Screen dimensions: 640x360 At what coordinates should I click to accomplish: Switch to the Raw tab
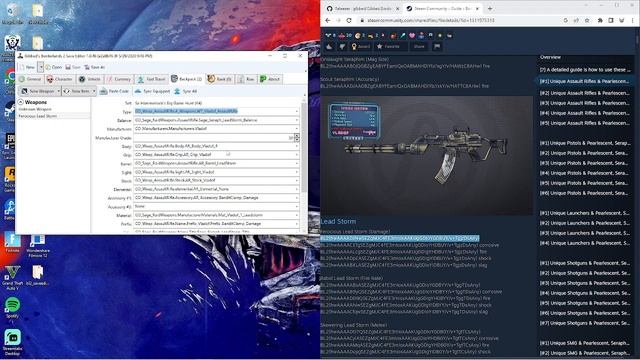(x=246, y=79)
